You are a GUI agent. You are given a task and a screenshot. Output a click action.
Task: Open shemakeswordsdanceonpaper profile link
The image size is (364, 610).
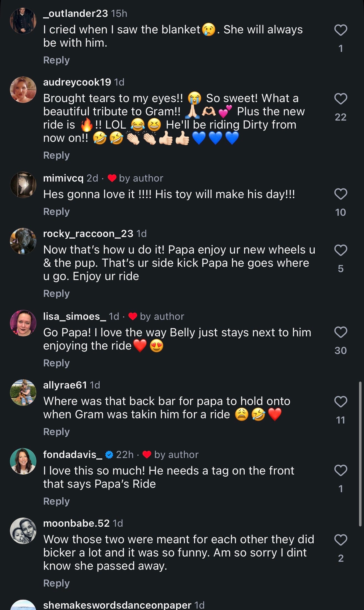tap(117, 605)
